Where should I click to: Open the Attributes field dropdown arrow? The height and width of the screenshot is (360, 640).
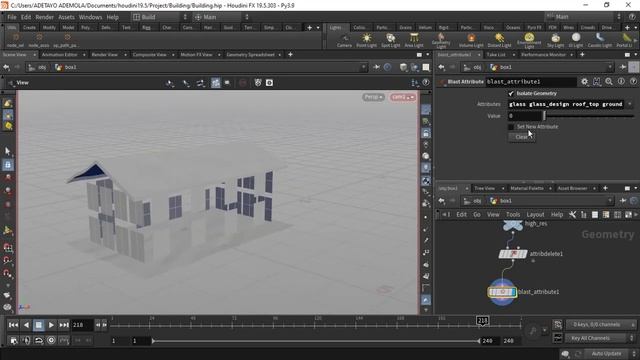(x=630, y=104)
